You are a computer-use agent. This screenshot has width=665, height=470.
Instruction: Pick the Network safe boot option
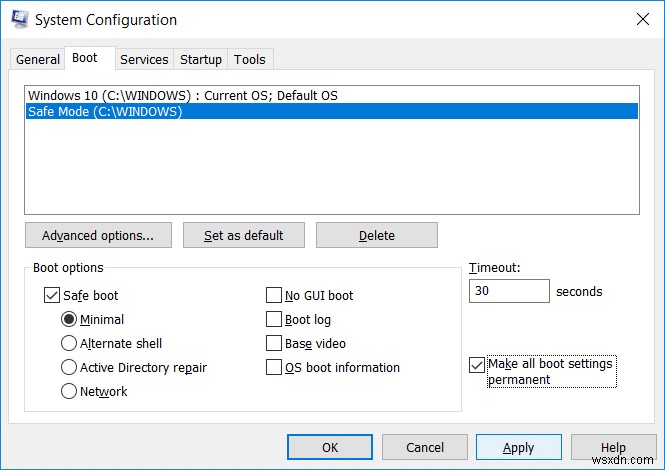pyautogui.click(x=69, y=391)
